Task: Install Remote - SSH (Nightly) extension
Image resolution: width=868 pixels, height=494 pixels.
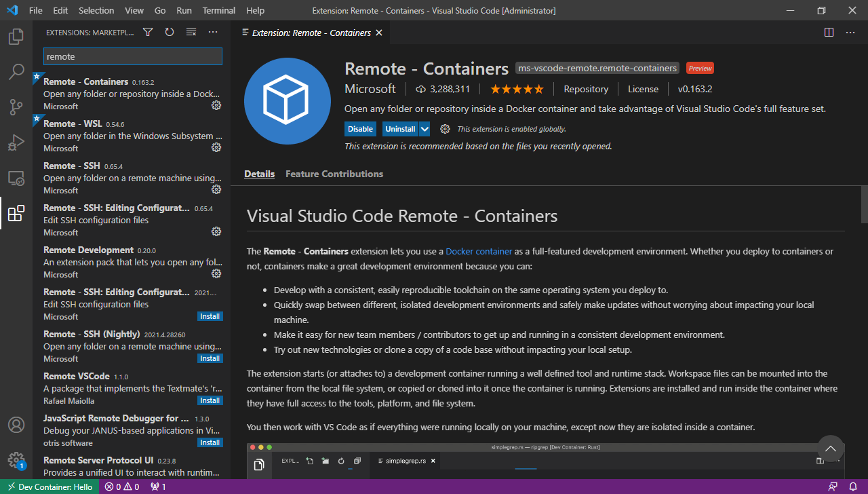Action: pyautogui.click(x=210, y=358)
